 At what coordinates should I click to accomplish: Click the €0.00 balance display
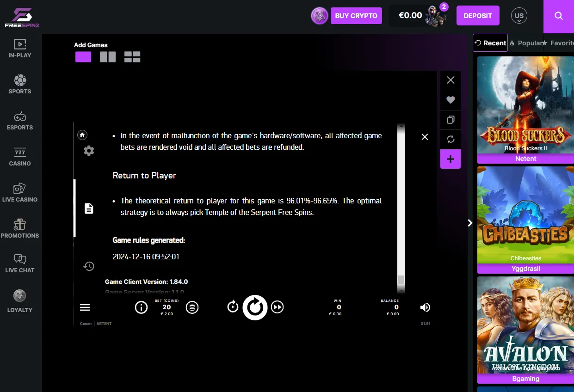coord(410,16)
